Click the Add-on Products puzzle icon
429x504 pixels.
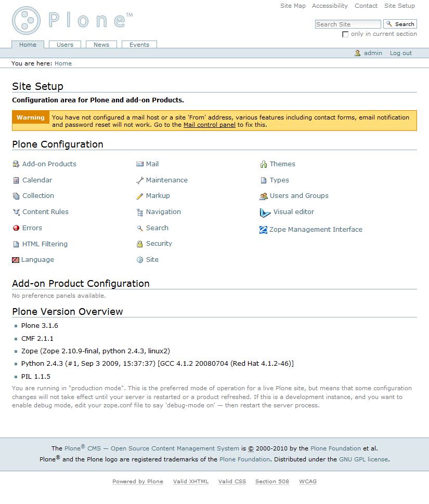[x=16, y=164]
